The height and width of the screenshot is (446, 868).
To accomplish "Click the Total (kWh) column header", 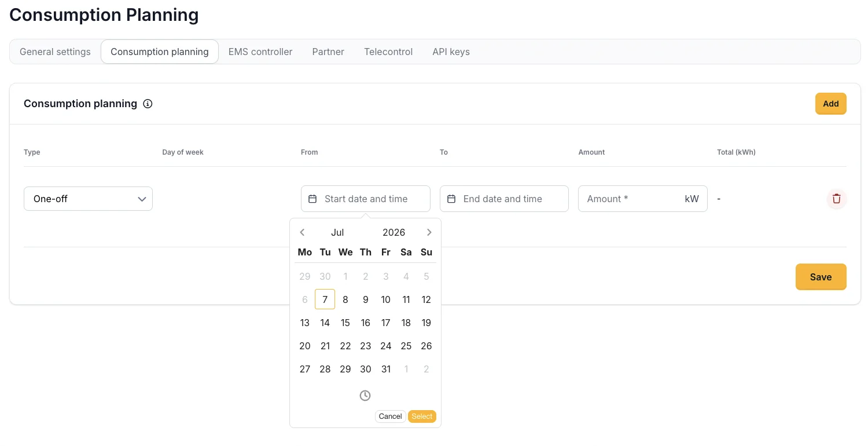I will [x=736, y=152].
